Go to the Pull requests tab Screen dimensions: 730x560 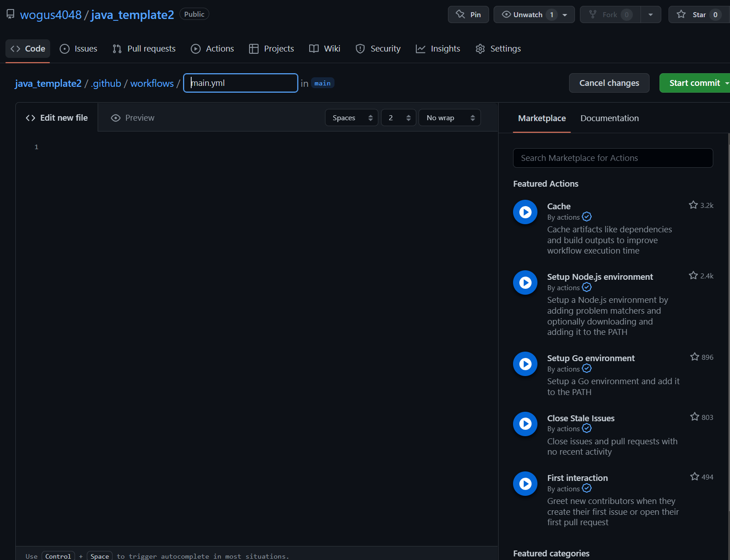[144, 48]
